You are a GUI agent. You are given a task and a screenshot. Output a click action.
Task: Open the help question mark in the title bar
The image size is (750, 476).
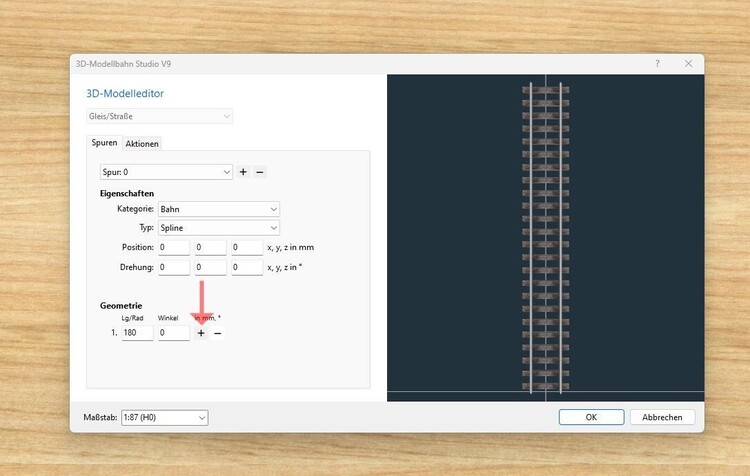(657, 64)
